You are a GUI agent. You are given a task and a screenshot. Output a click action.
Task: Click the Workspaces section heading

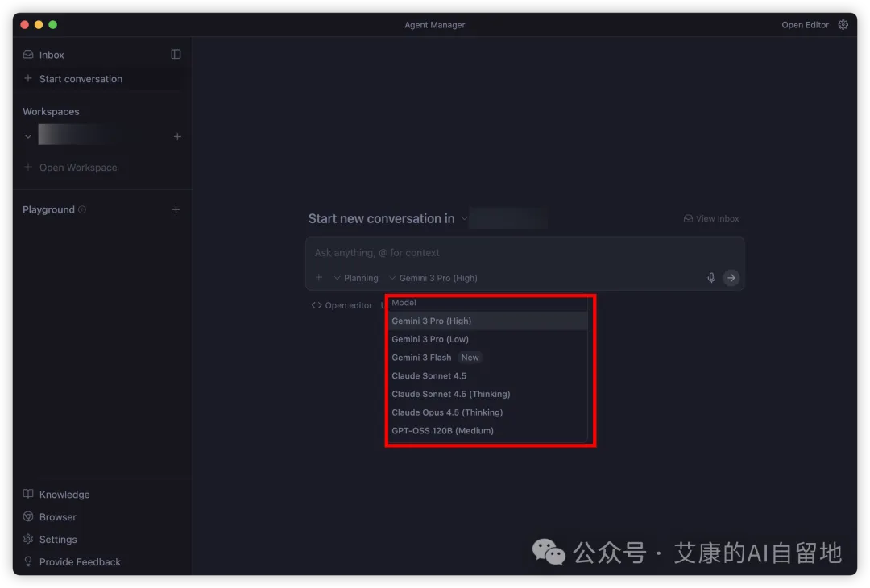point(51,111)
